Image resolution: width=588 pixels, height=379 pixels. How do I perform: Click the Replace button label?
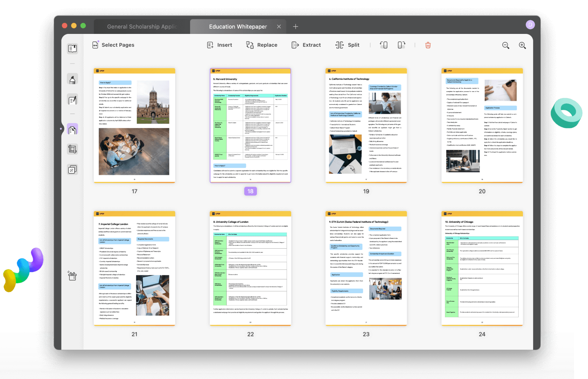267,45
